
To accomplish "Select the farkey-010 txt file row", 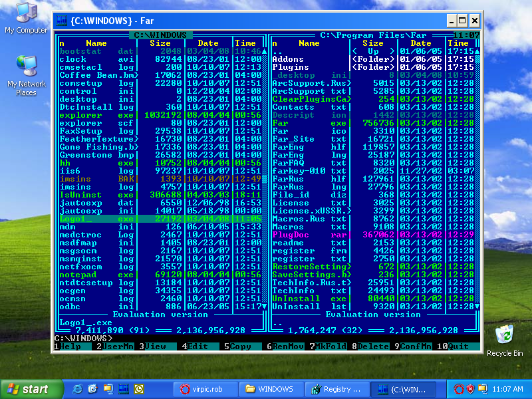I will pos(374,171).
